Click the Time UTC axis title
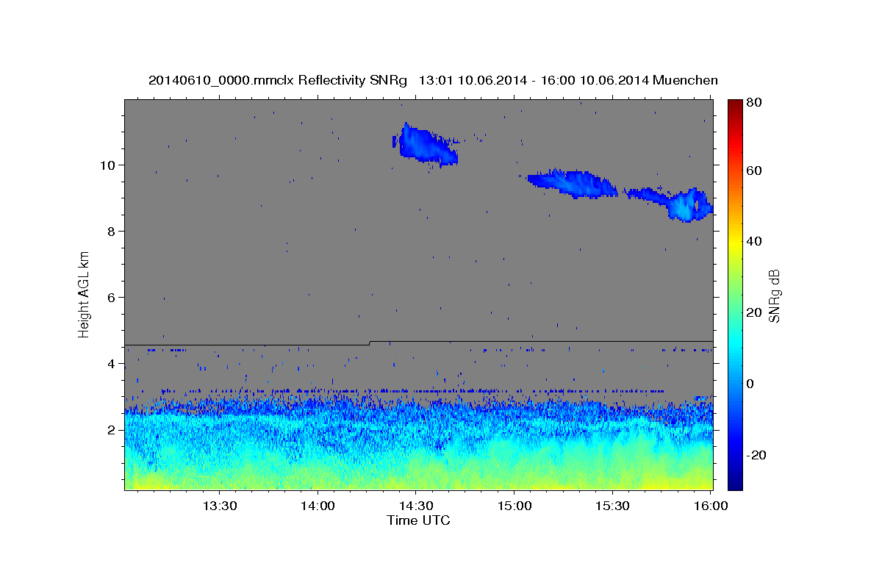 tap(418, 520)
